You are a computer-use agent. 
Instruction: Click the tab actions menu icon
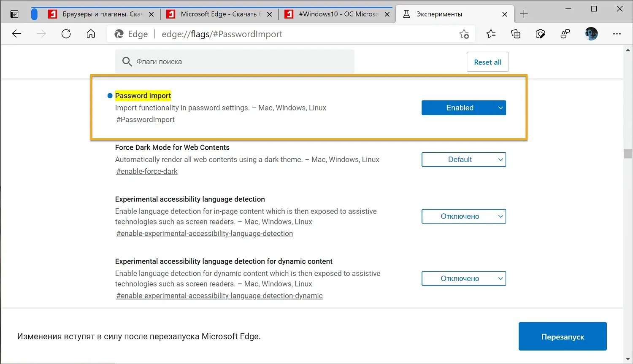pos(14,14)
